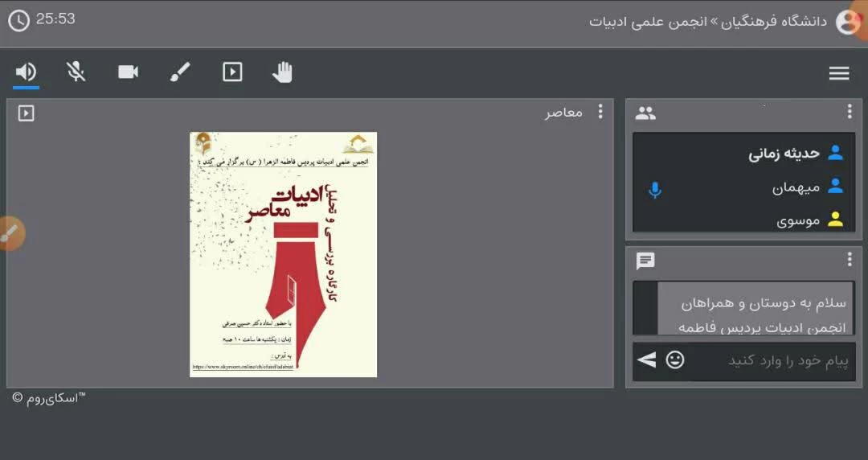
Task: Click the user profile avatar
Action: pyautogui.click(x=848, y=22)
